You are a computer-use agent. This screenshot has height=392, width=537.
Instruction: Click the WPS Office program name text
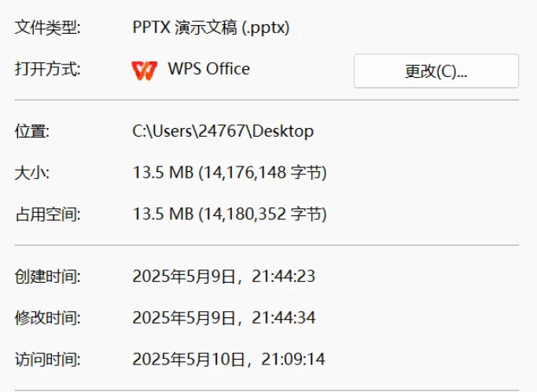pyautogui.click(x=208, y=69)
